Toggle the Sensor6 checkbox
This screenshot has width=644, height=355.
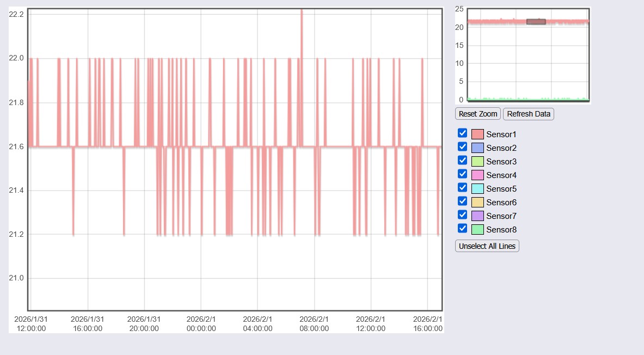[x=463, y=201]
